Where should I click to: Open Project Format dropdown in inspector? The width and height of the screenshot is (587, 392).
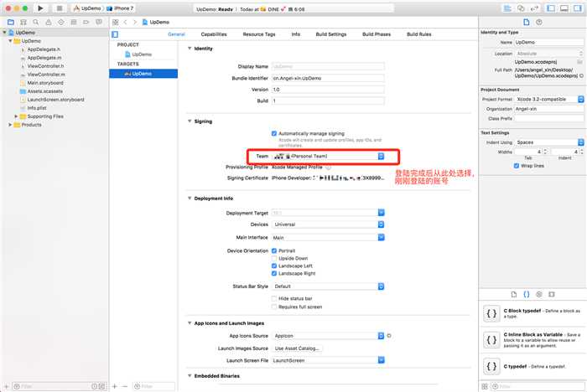click(549, 99)
